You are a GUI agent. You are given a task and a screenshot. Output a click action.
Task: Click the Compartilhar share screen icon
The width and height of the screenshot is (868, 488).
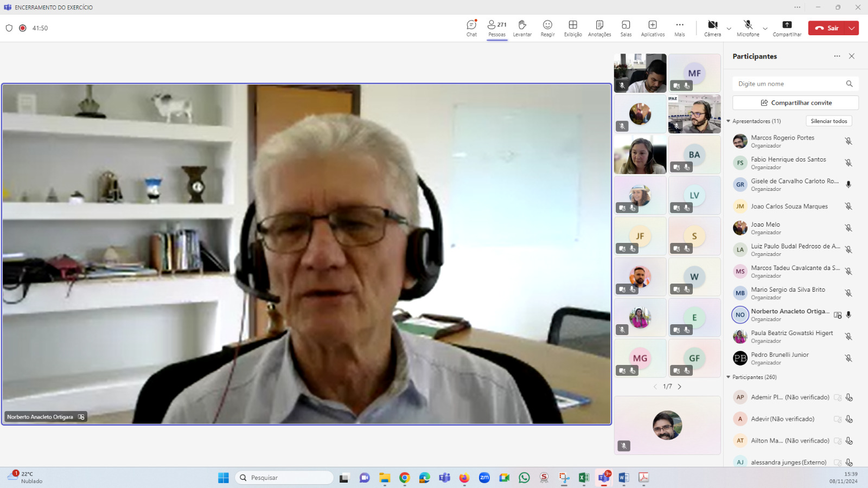(787, 28)
